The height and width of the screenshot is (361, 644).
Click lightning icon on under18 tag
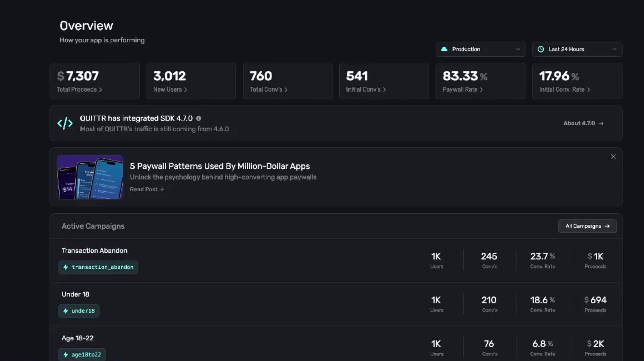pos(66,311)
